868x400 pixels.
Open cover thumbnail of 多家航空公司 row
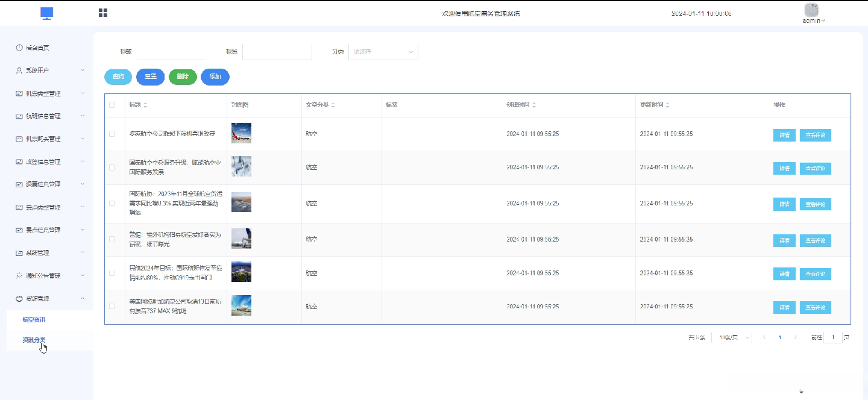click(241, 133)
